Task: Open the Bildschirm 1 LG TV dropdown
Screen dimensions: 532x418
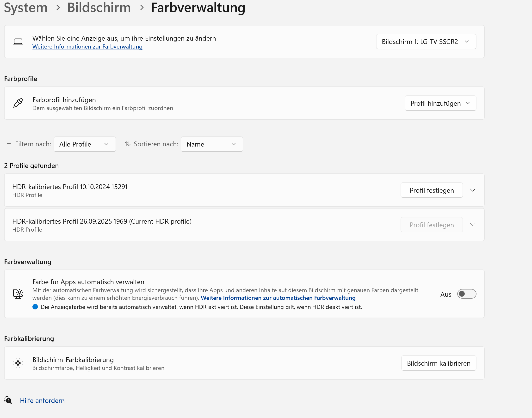Action: (x=426, y=42)
